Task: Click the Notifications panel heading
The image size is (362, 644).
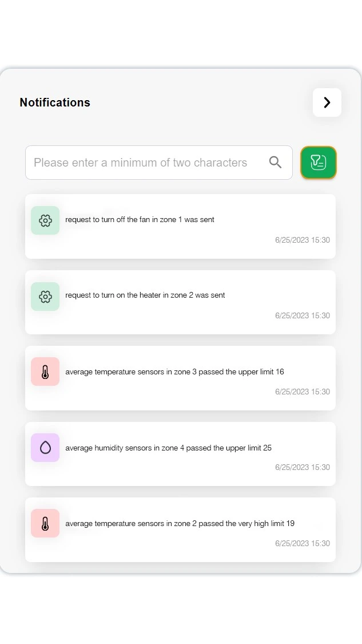Action: coord(55,102)
